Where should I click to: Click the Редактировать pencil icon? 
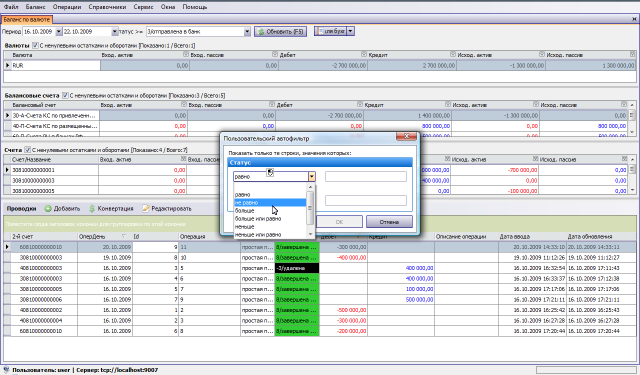tap(146, 209)
